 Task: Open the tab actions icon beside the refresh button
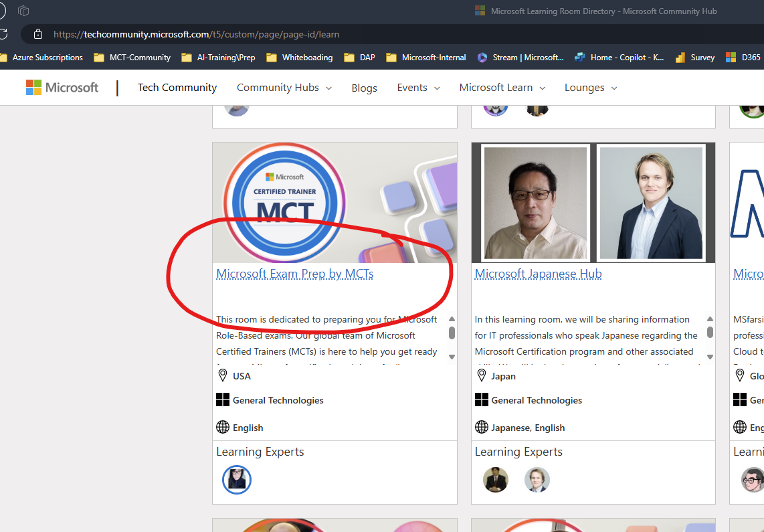click(23, 10)
